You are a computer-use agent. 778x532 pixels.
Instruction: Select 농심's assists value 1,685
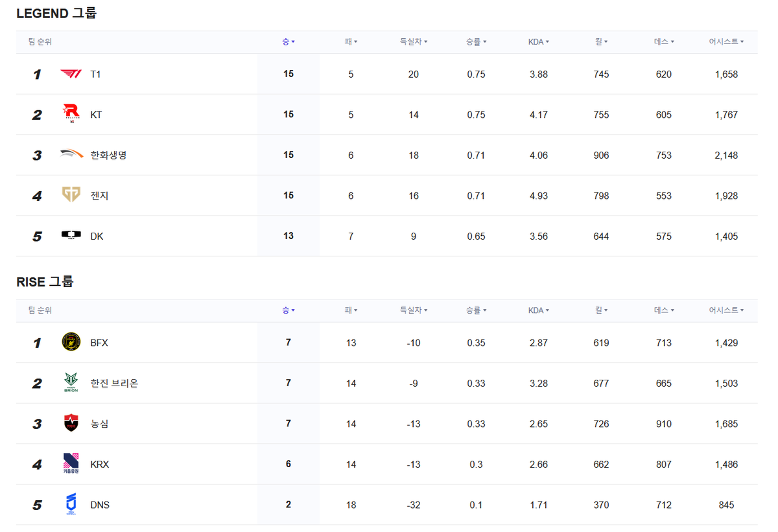click(x=726, y=424)
